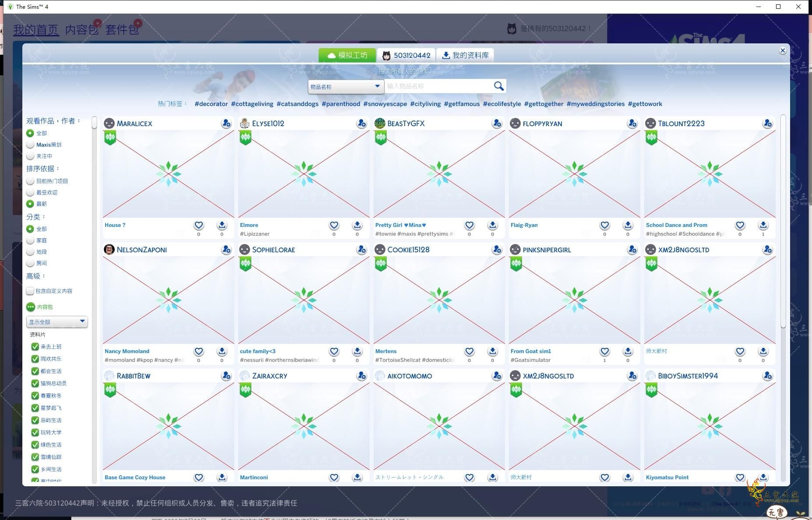Favorite the Kiyomatsu Point creation
Image resolution: width=812 pixels, height=520 pixels.
tap(740, 478)
